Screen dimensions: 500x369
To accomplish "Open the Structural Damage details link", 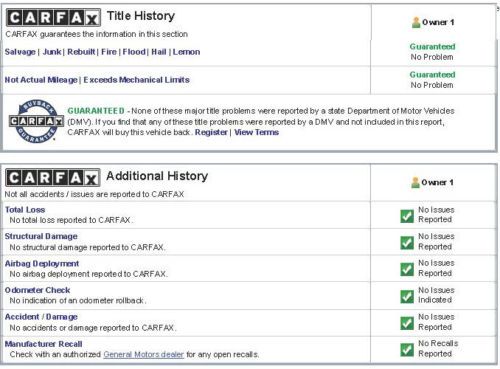I will 41,236.
